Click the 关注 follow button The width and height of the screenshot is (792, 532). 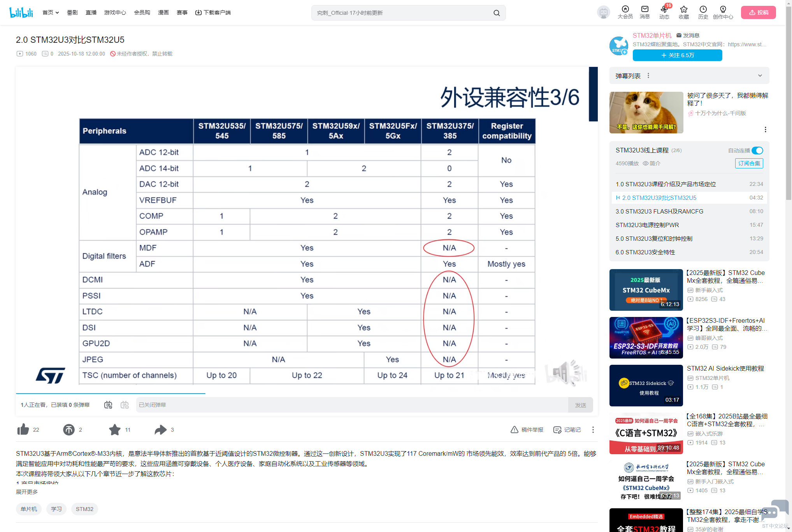pyautogui.click(x=677, y=55)
